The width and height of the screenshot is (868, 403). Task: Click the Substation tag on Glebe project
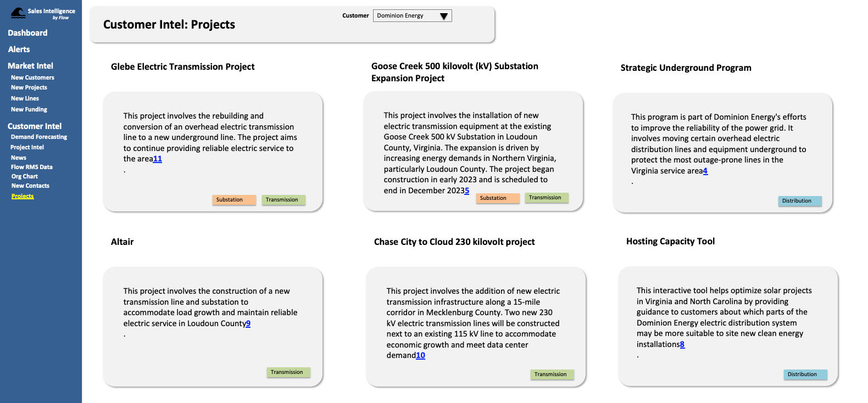click(234, 200)
